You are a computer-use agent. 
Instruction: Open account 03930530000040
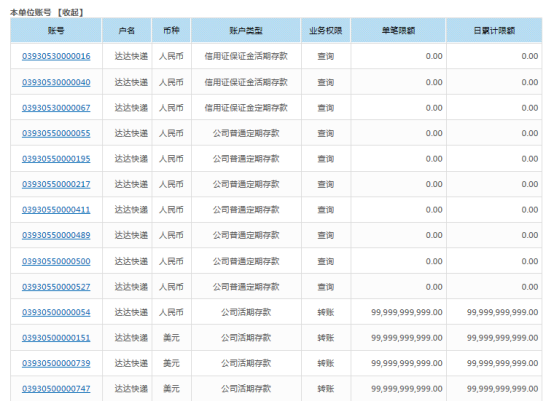coord(56,82)
